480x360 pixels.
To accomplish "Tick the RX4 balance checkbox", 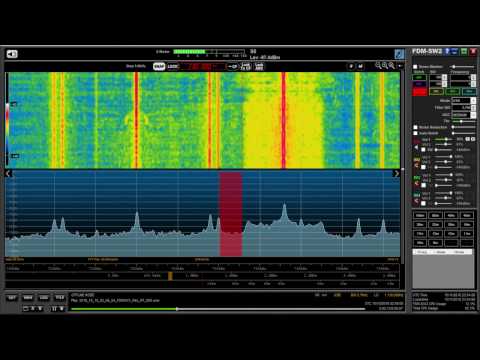I will 423,203.
